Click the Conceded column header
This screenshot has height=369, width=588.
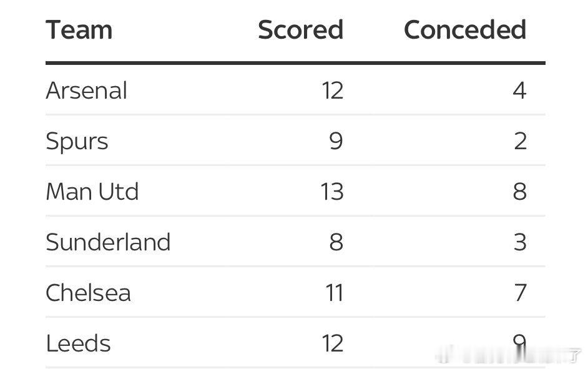(x=465, y=29)
